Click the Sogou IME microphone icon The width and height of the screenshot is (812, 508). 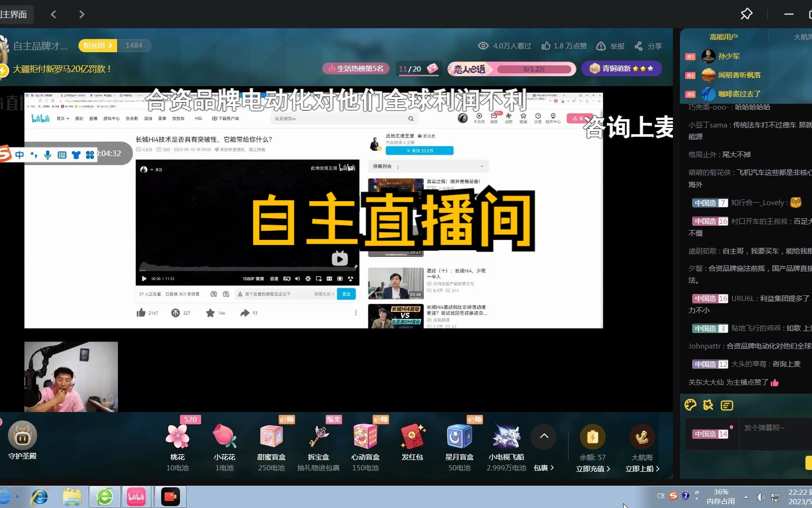pyautogui.click(x=47, y=155)
